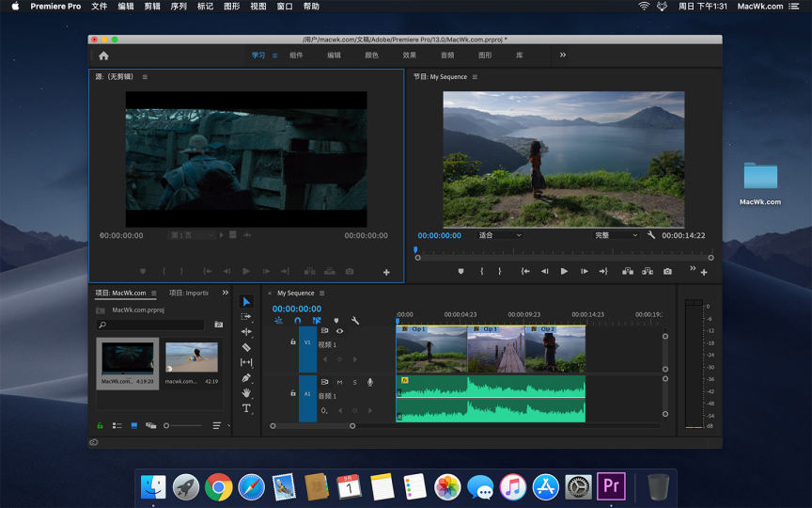
Task: Open Program monitor button editor plus
Action: [704, 272]
